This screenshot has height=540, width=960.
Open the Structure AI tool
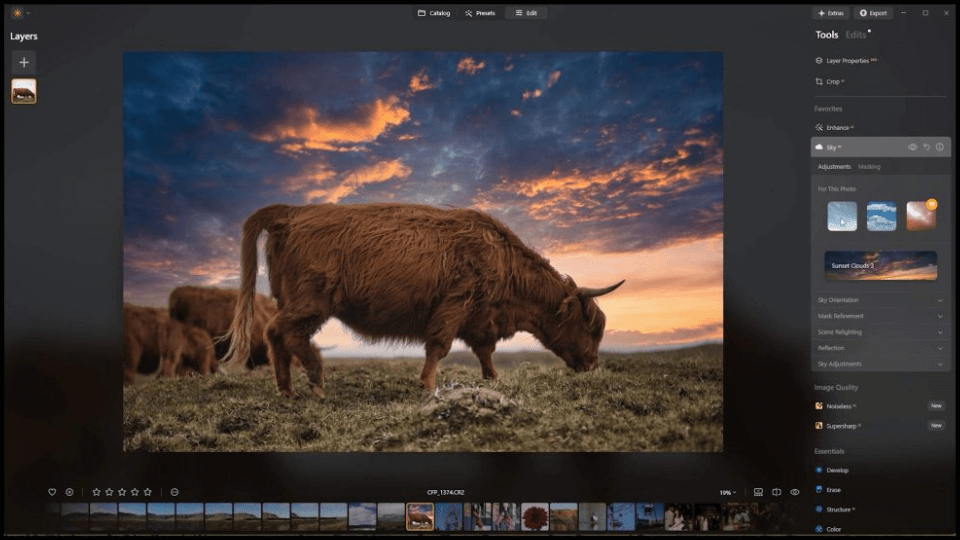(x=834, y=509)
